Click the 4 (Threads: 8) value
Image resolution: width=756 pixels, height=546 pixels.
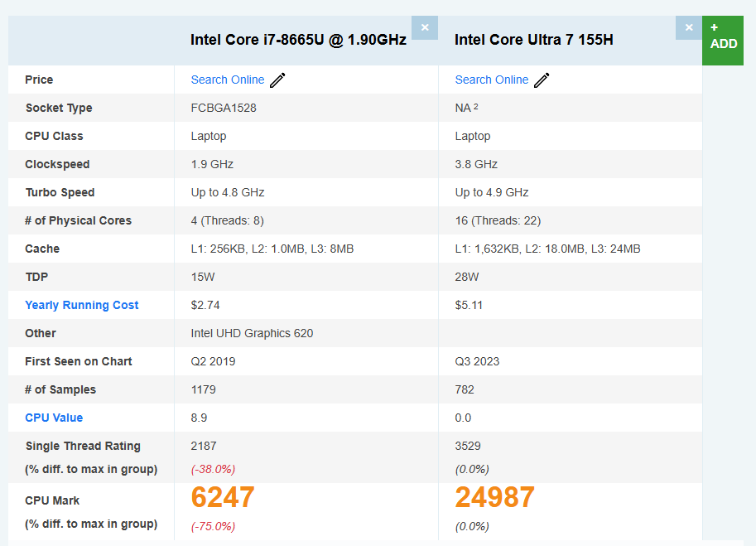point(228,220)
